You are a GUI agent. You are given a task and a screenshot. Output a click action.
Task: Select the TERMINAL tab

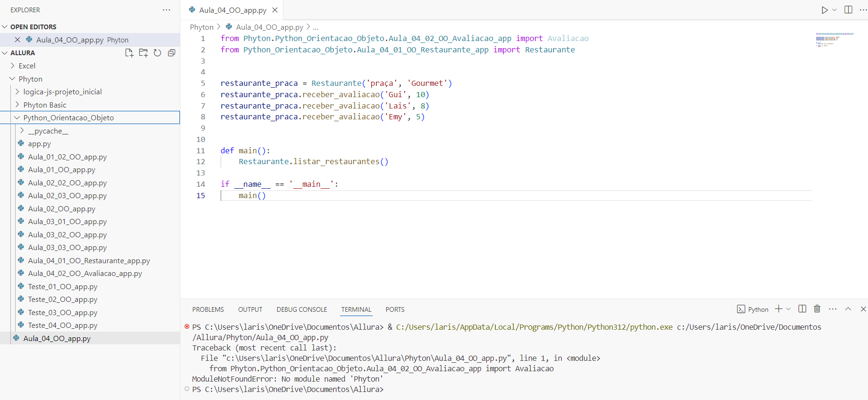[356, 309]
